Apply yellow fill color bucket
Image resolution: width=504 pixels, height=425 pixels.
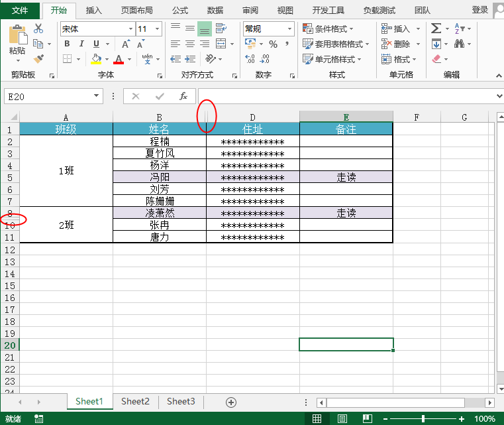(96, 59)
